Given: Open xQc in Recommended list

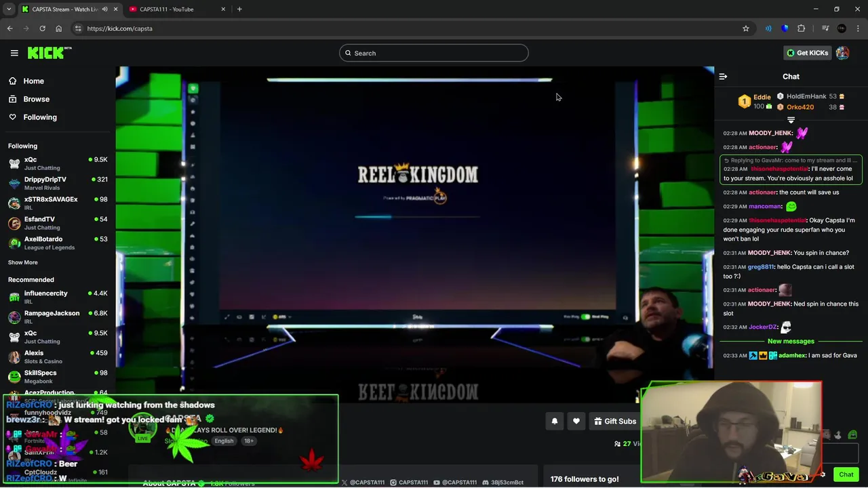Looking at the screenshot, I should 58,337.
